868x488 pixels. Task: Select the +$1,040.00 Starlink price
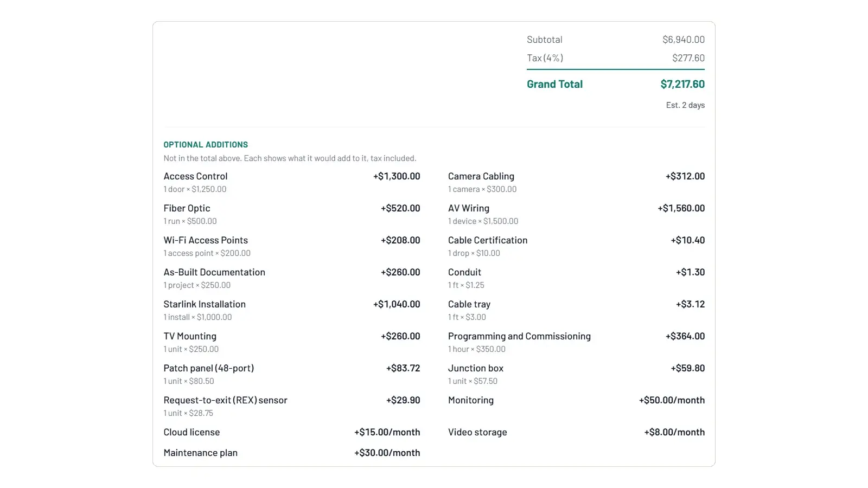point(397,304)
